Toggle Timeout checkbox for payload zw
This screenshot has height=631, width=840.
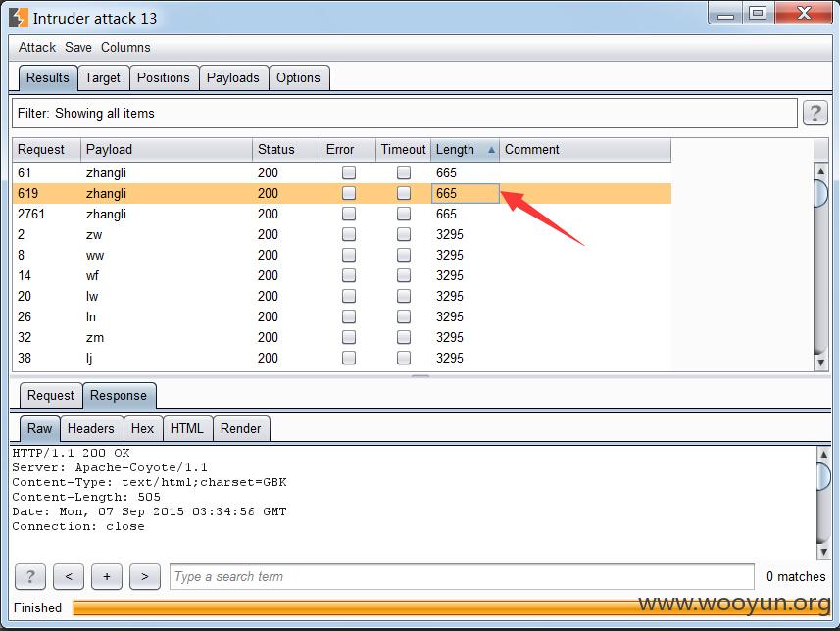pos(404,234)
